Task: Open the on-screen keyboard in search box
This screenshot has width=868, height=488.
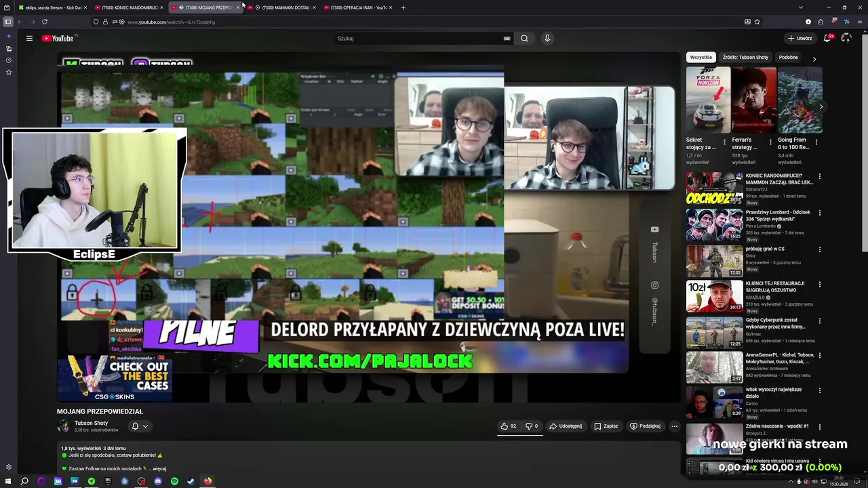Action: point(507,39)
